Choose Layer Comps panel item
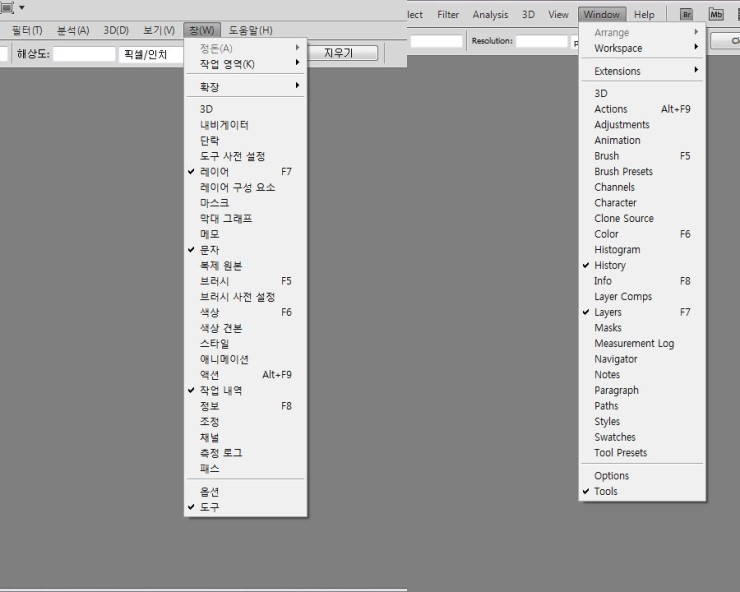The height and width of the screenshot is (592, 740). pos(642,296)
